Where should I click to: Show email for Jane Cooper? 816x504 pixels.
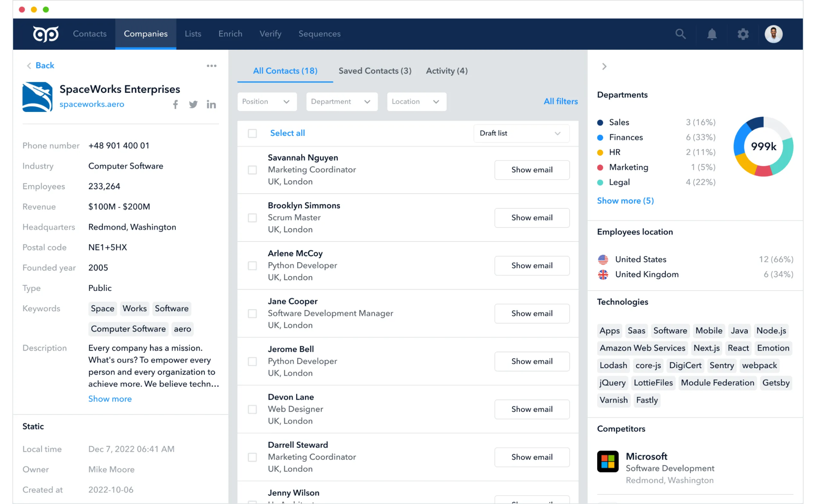click(532, 314)
